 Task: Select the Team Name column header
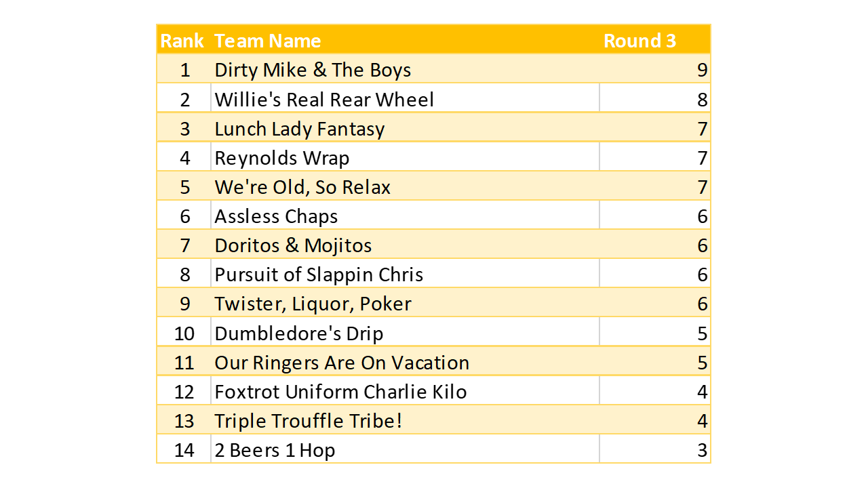coord(268,41)
